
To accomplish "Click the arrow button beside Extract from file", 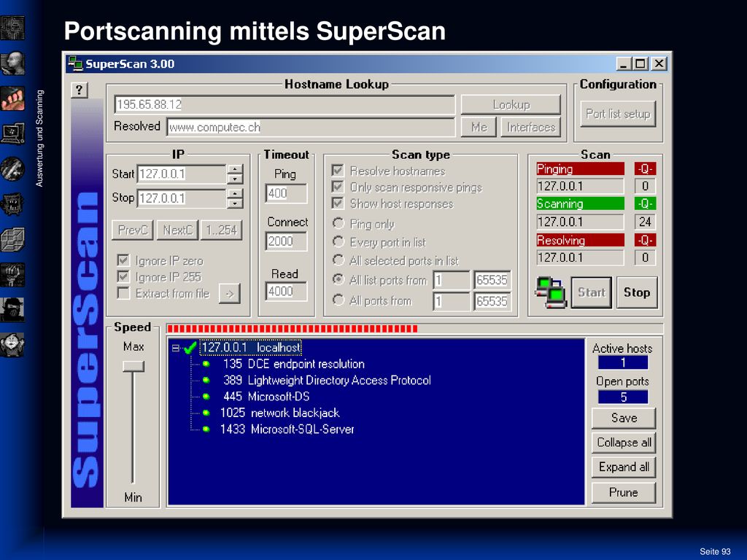I will click(x=230, y=293).
